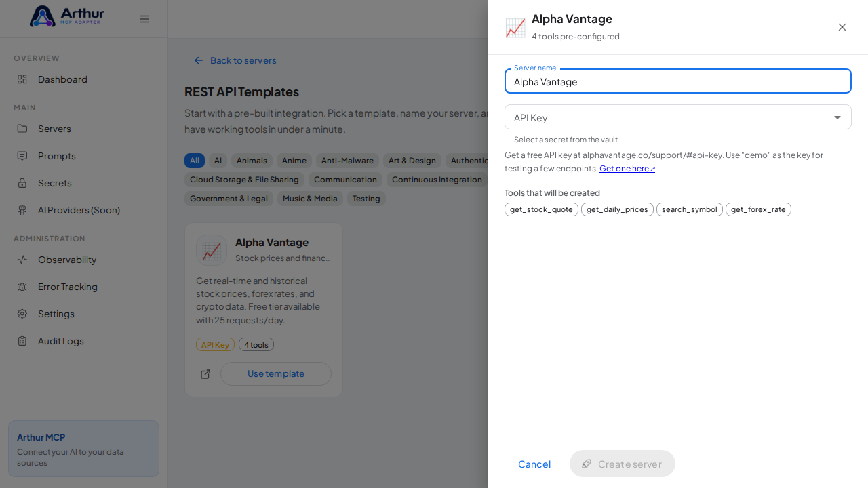Click the get_forex_rate tool chip
Screen dimensions: 868x488
(758, 209)
